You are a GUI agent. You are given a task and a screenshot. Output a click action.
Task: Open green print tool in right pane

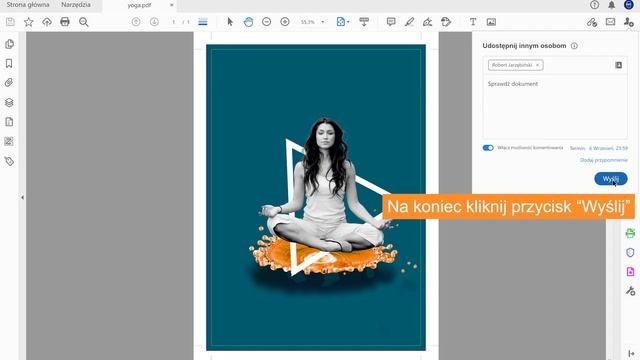(x=630, y=233)
